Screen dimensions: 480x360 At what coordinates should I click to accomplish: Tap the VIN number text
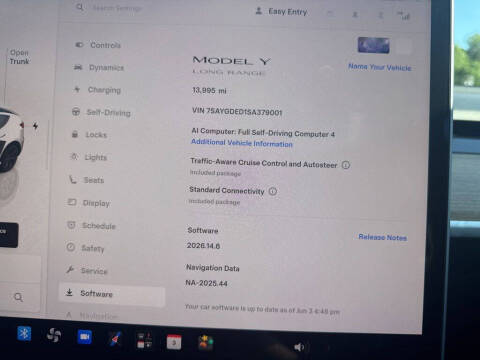click(237, 111)
